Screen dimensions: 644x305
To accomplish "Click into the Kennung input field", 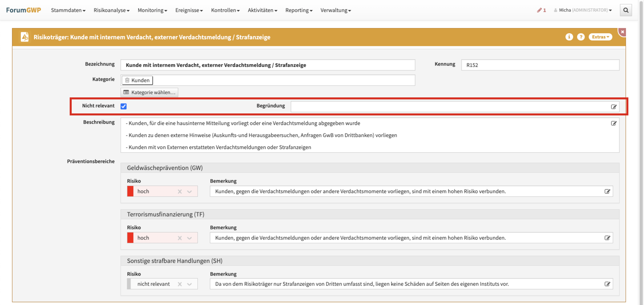I will coord(540,65).
